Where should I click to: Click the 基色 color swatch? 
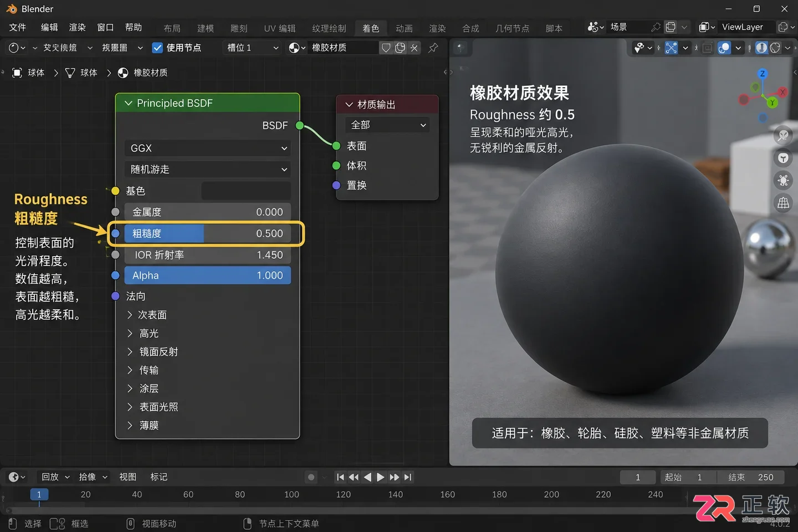246,191
